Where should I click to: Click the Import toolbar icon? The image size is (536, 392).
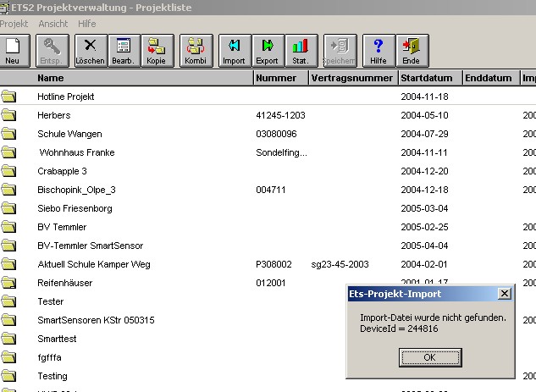tap(234, 50)
